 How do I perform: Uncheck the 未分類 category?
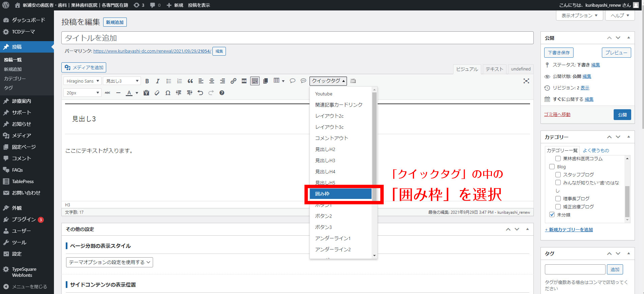pyautogui.click(x=552, y=214)
